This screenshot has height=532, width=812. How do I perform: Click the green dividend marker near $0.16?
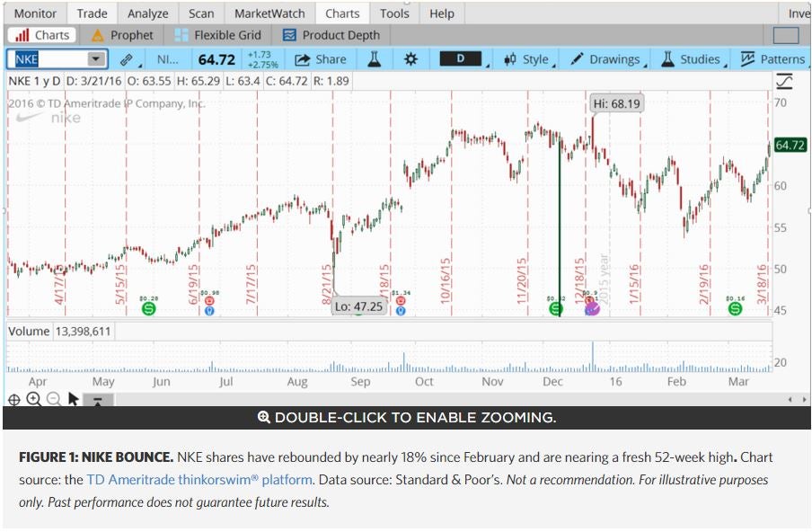[x=735, y=309]
